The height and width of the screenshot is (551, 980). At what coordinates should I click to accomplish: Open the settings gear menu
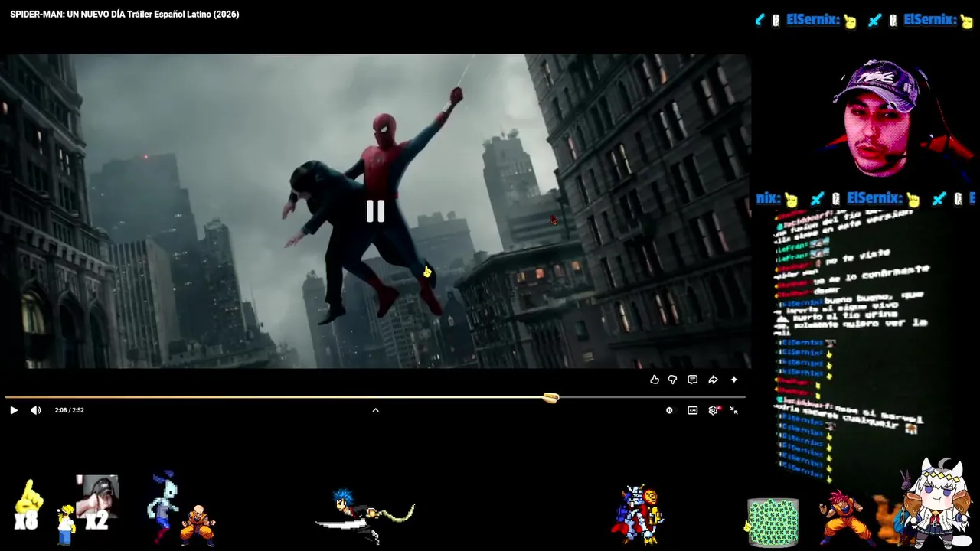714,410
